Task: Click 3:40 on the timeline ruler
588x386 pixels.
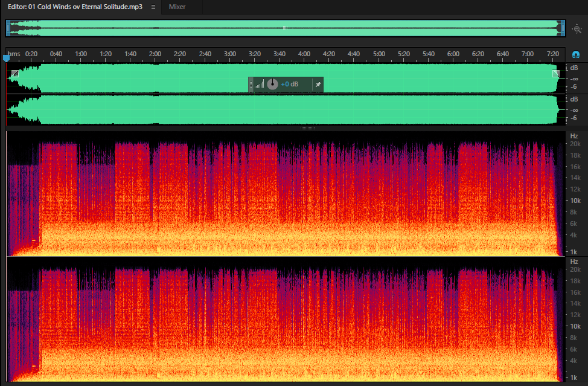Action: pyautogui.click(x=280, y=54)
